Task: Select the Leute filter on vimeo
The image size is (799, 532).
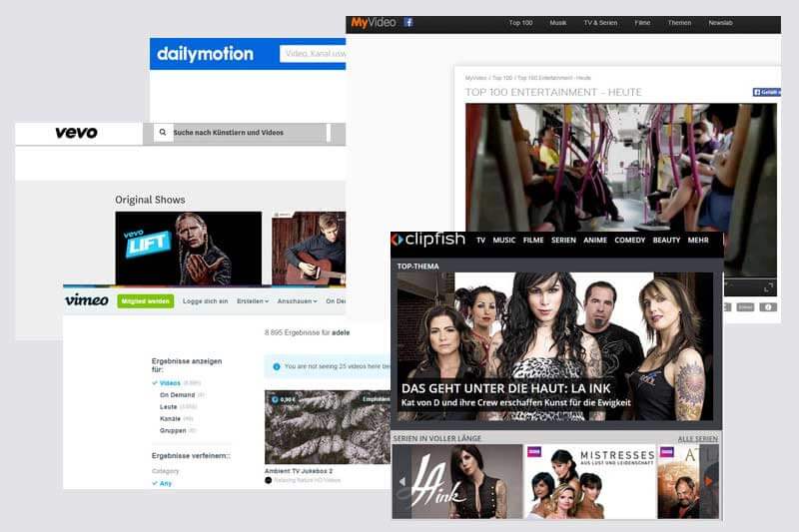Action: pyautogui.click(x=168, y=407)
